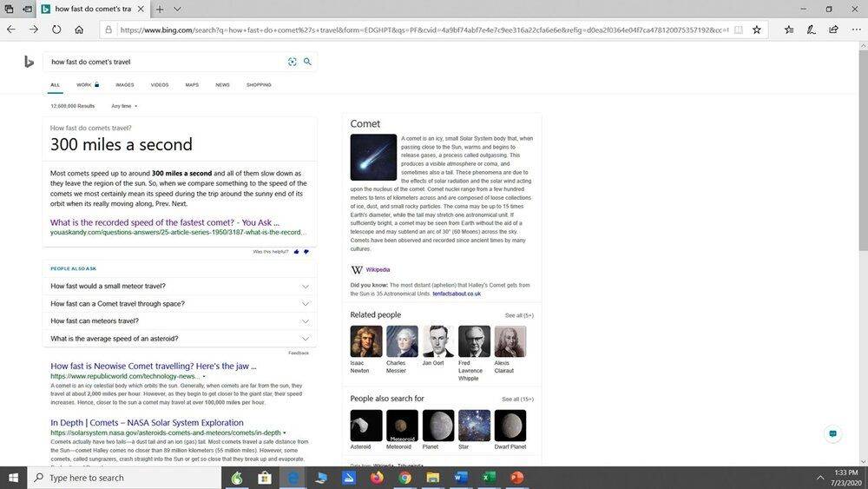Mark answer unhelpful with thumbs down
The width and height of the screenshot is (868, 489).
coord(306,251)
